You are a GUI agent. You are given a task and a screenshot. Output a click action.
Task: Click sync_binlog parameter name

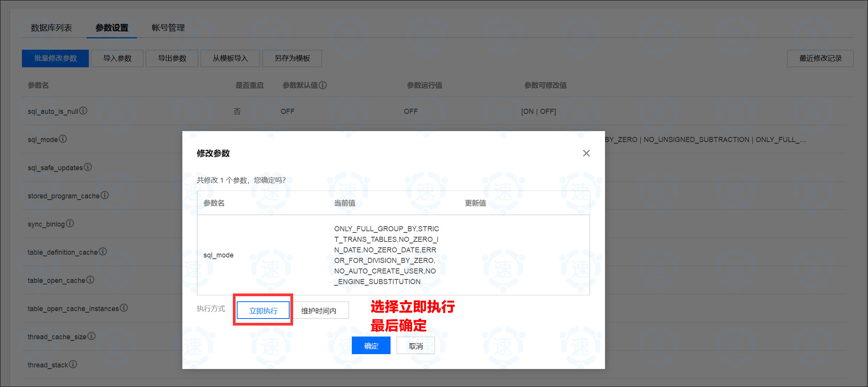coord(46,224)
